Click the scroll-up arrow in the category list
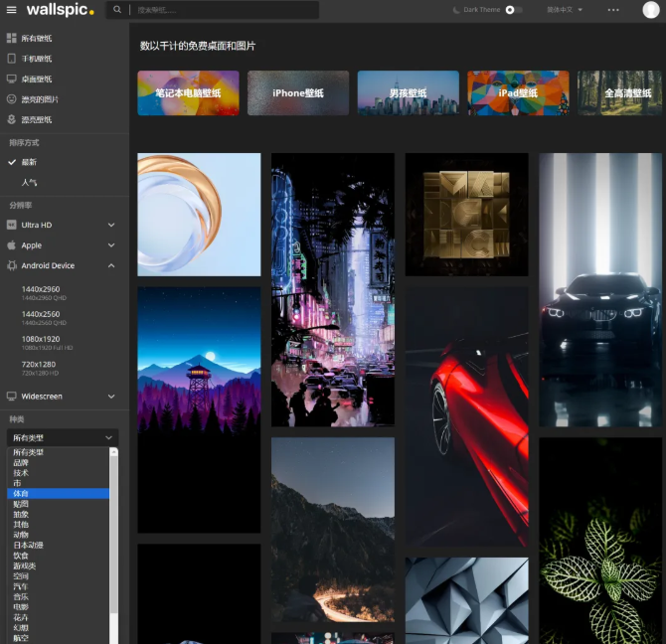 tap(114, 452)
